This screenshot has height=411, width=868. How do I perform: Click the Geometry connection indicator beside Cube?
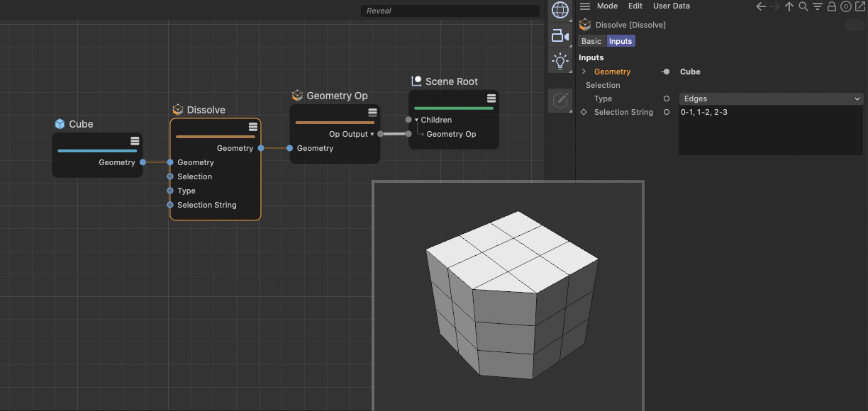666,72
